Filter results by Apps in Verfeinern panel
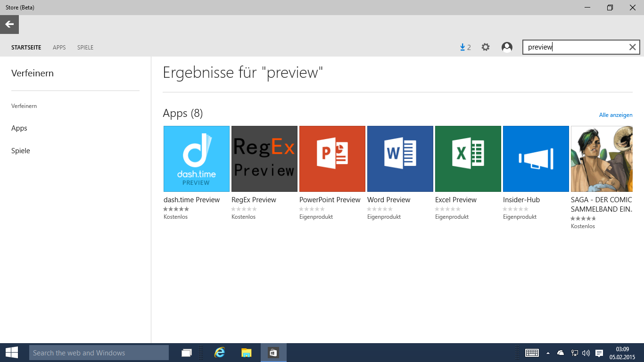This screenshot has width=644, height=362. coord(19,128)
